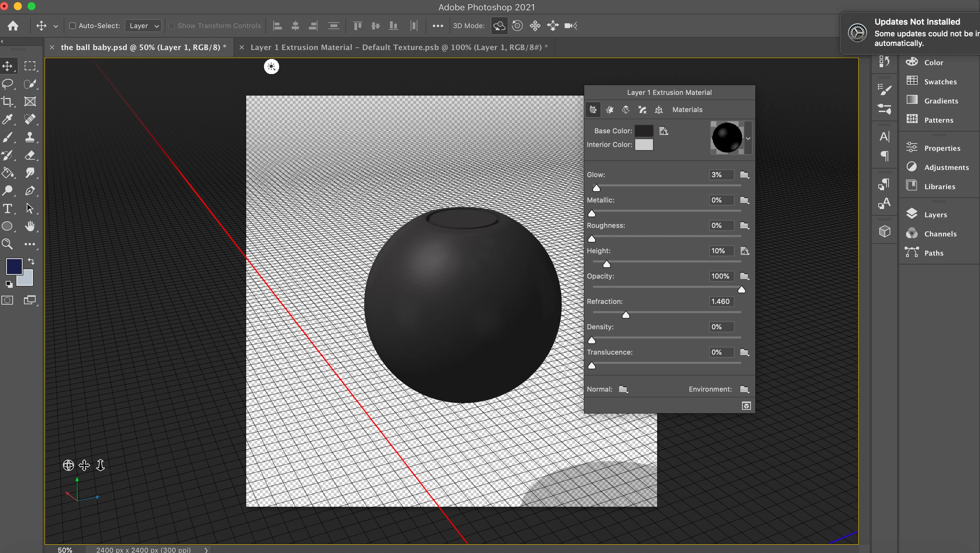
Task: Open Glow texture folder menu
Action: (x=744, y=175)
